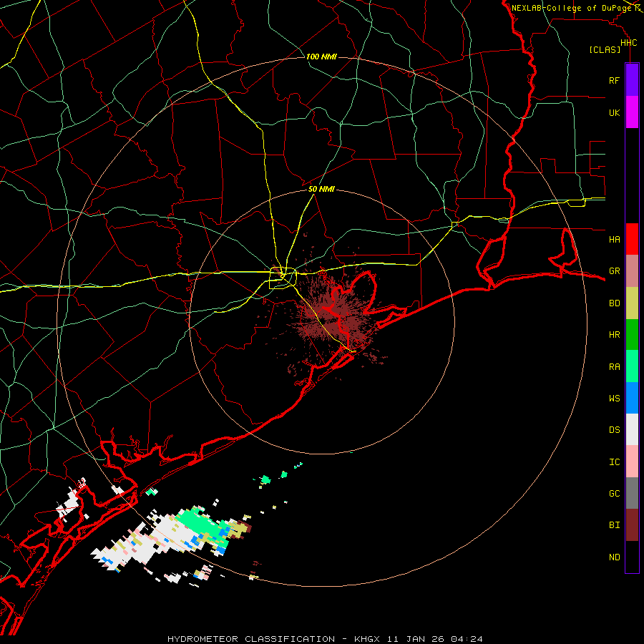644x644 pixels.
Task: Click the GR legend label
Action: pyautogui.click(x=614, y=271)
